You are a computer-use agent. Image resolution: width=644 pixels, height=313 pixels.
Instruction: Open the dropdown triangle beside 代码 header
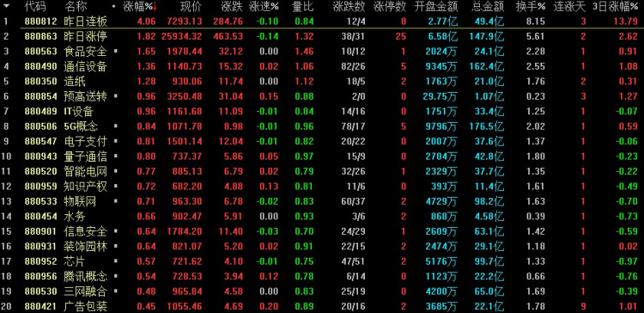click(x=7, y=6)
